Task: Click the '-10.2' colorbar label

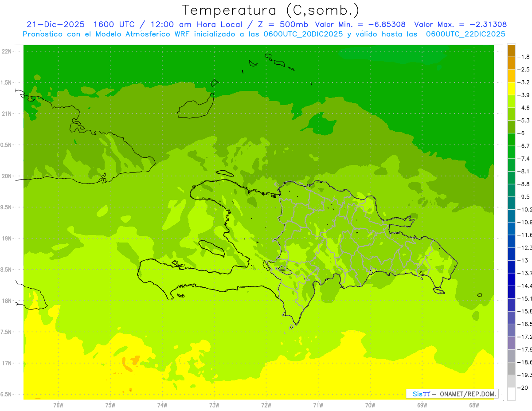Action: [525, 210]
